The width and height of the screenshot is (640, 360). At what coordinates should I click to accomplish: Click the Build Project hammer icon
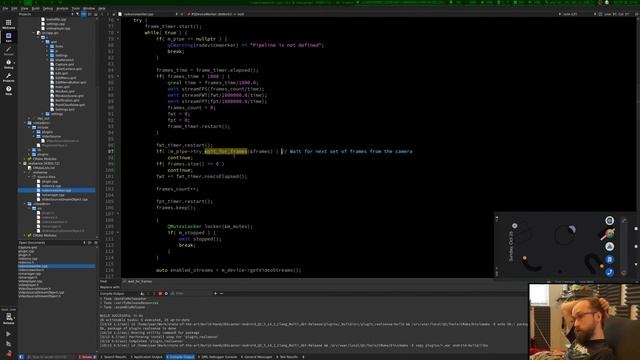point(9,353)
